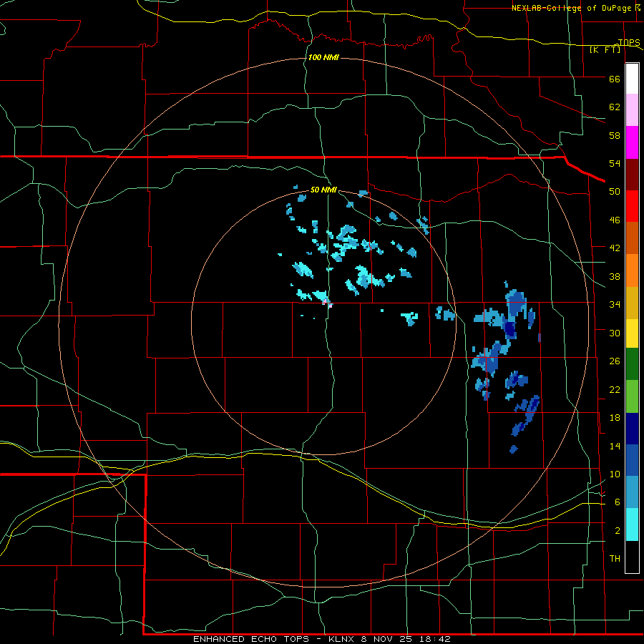Click the cyan legend swatch near 2
The image size is (644, 644).
[x=632, y=525]
